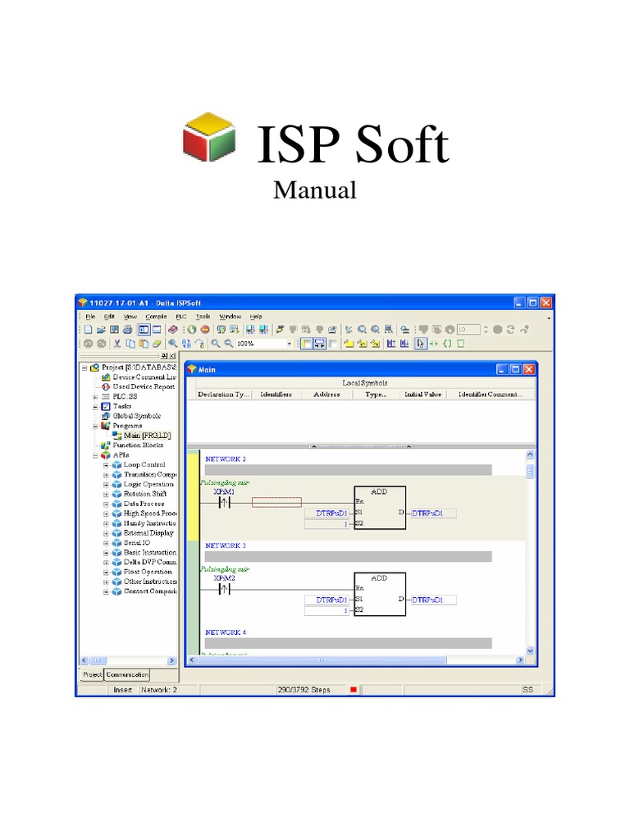This screenshot has width=630, height=840.
Task: Click the Initial Value column header
Action: (422, 395)
